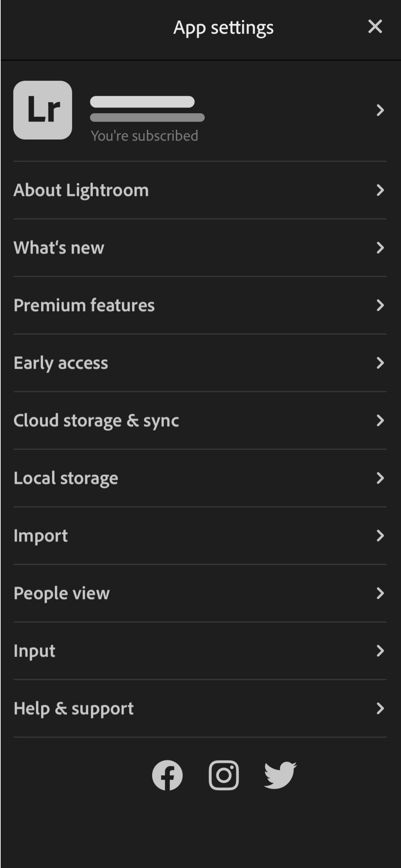
Task: Open the Help & support entry
Action: pos(74,708)
